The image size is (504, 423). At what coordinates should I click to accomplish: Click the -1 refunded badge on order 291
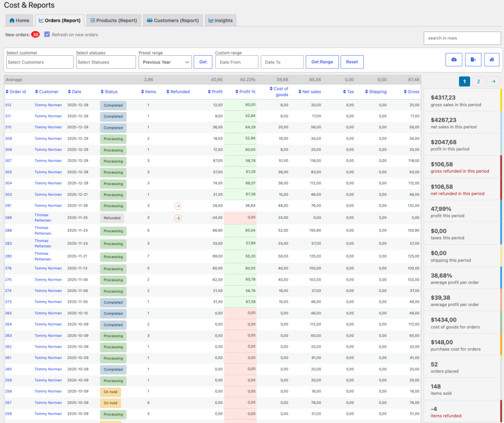click(x=178, y=206)
